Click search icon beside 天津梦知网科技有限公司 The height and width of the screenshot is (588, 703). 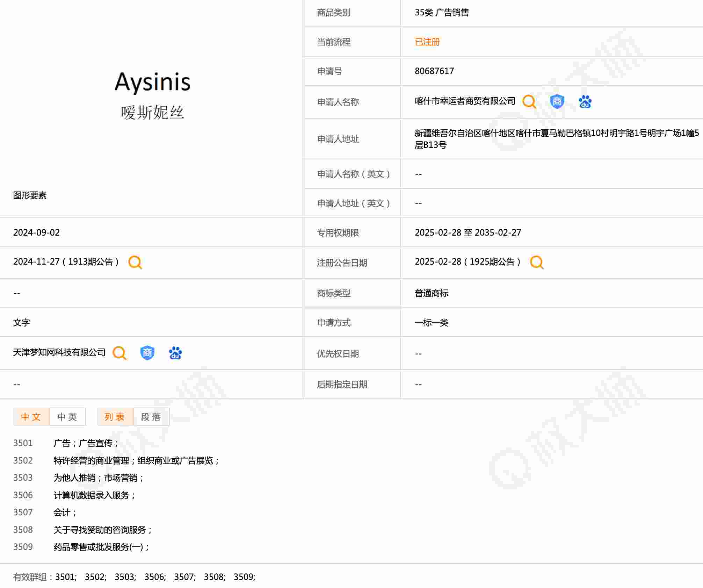pyautogui.click(x=119, y=353)
